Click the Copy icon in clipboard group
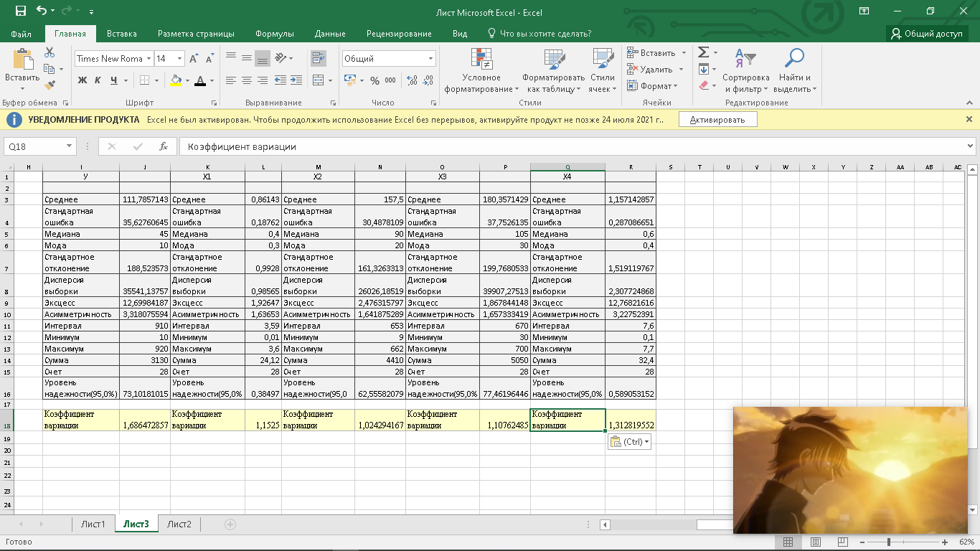 (x=49, y=69)
